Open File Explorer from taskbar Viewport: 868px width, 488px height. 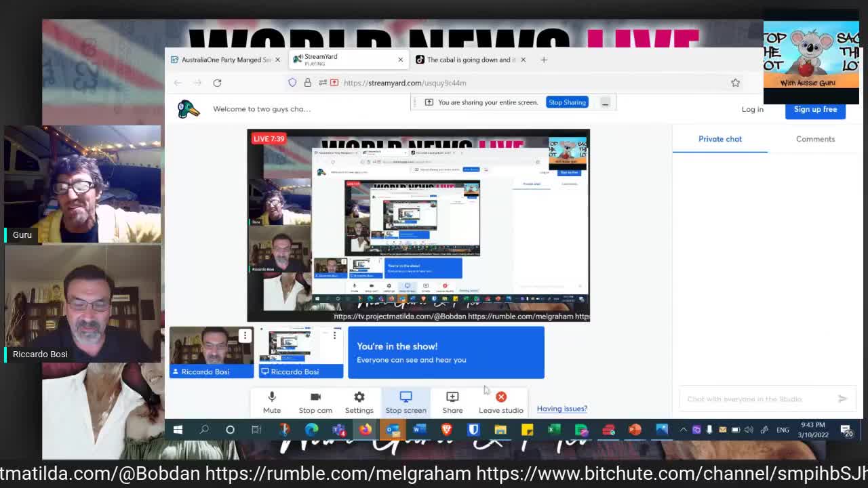(500, 430)
